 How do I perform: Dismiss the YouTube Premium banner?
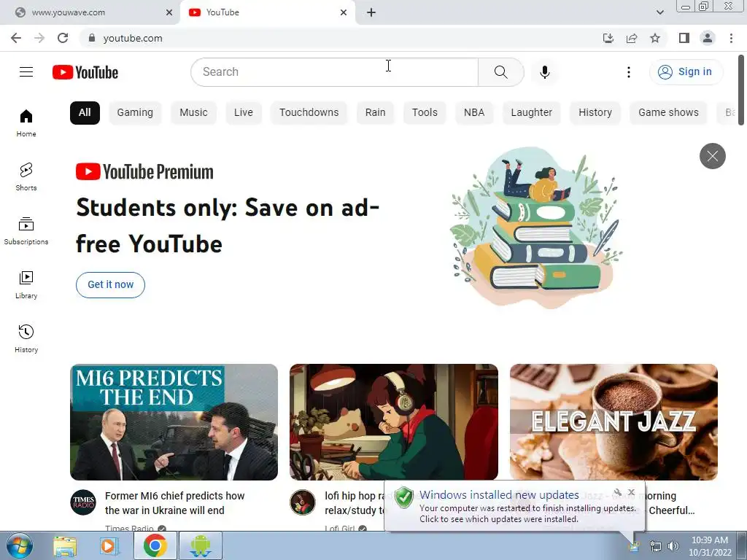coord(712,156)
